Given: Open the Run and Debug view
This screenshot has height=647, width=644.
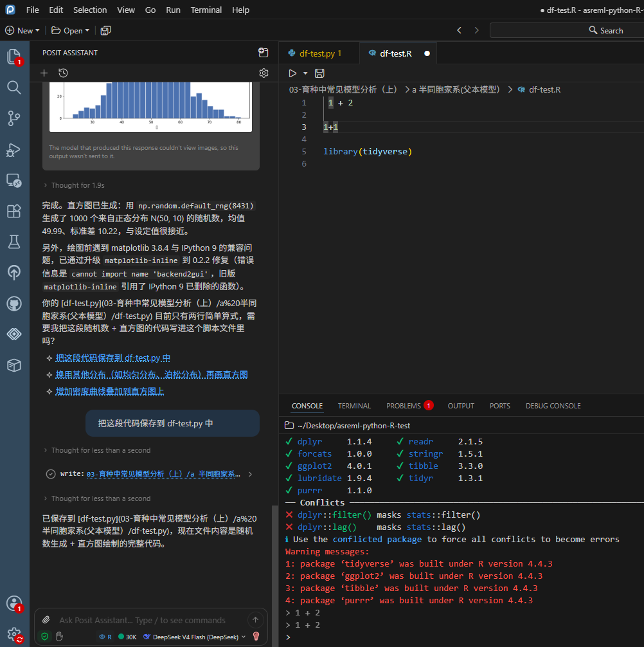Looking at the screenshot, I should (x=14, y=149).
